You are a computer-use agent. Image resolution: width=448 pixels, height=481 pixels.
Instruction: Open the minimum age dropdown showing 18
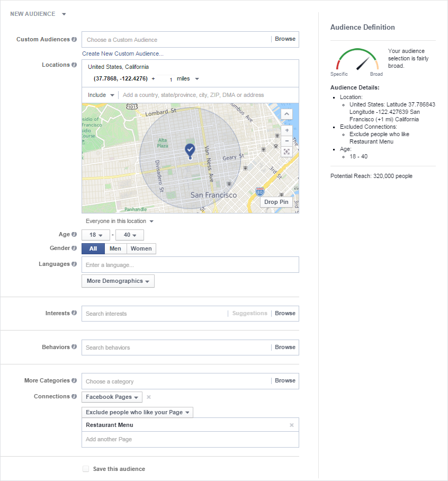(95, 235)
